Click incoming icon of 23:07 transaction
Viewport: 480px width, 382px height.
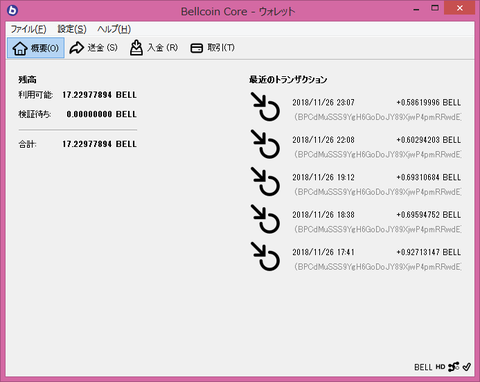coord(265,106)
